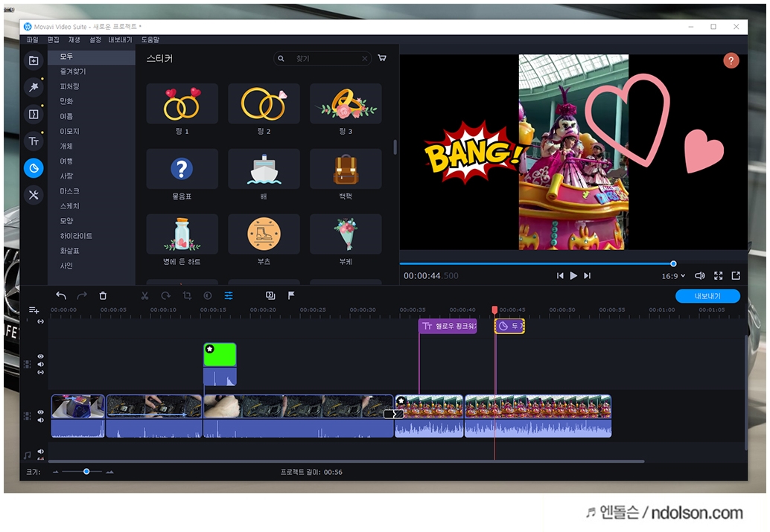Viewport: 770px width, 532px height.
Task: Detach the preview window icon
Action: pos(736,276)
